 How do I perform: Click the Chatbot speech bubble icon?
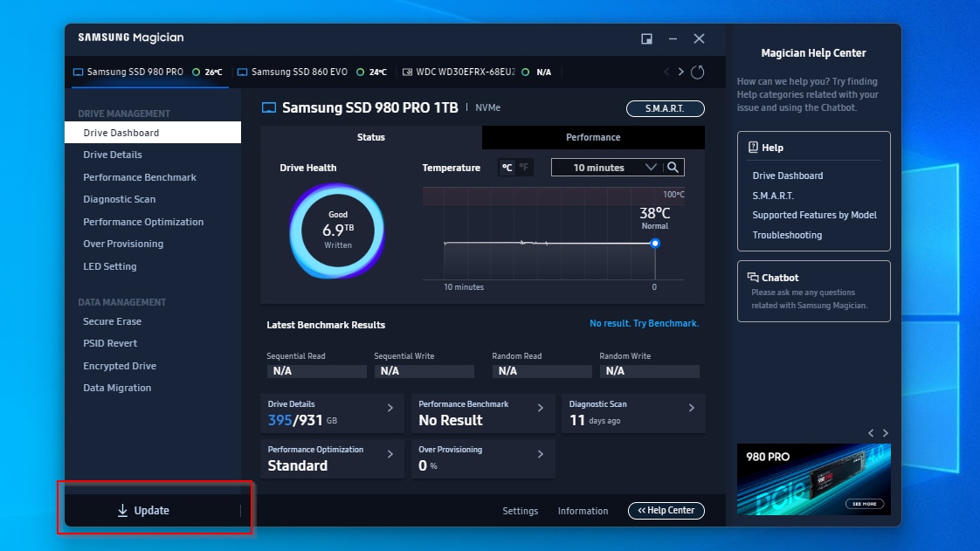[753, 278]
